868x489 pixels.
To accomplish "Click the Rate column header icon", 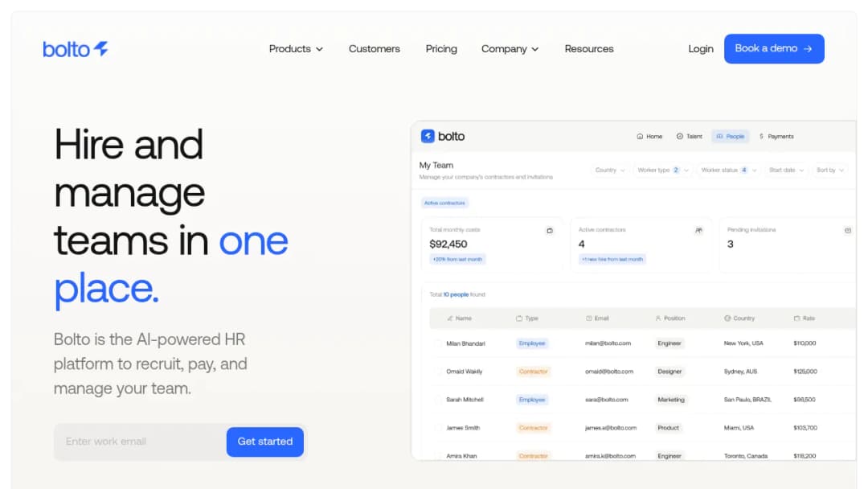I will click(796, 318).
